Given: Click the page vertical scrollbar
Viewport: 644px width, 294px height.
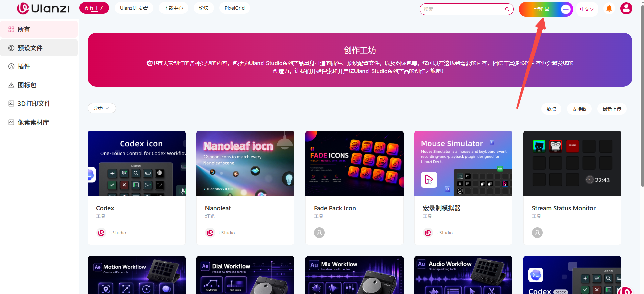Looking at the screenshot, I should click(642, 96).
